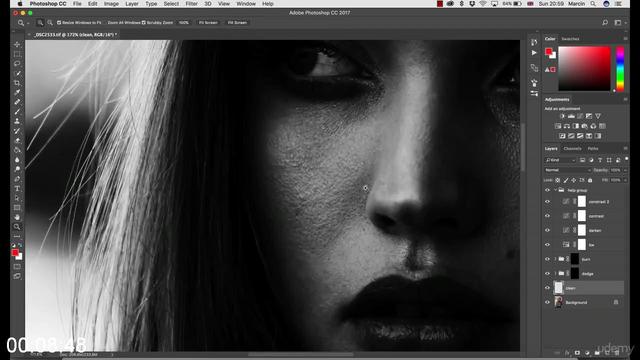This screenshot has width=640, height=360.
Task: Click the rainbow hue slider strip
Action: click(x=620, y=69)
